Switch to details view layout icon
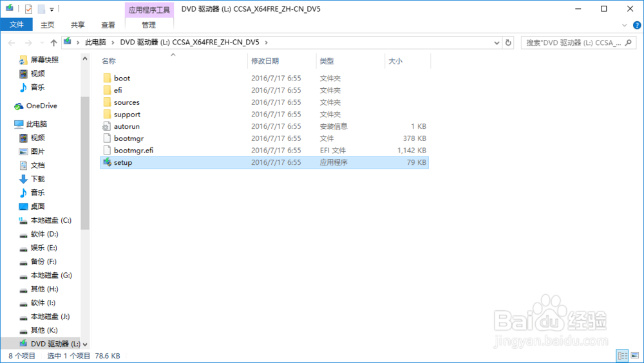This screenshot has width=644, height=363. (622, 356)
